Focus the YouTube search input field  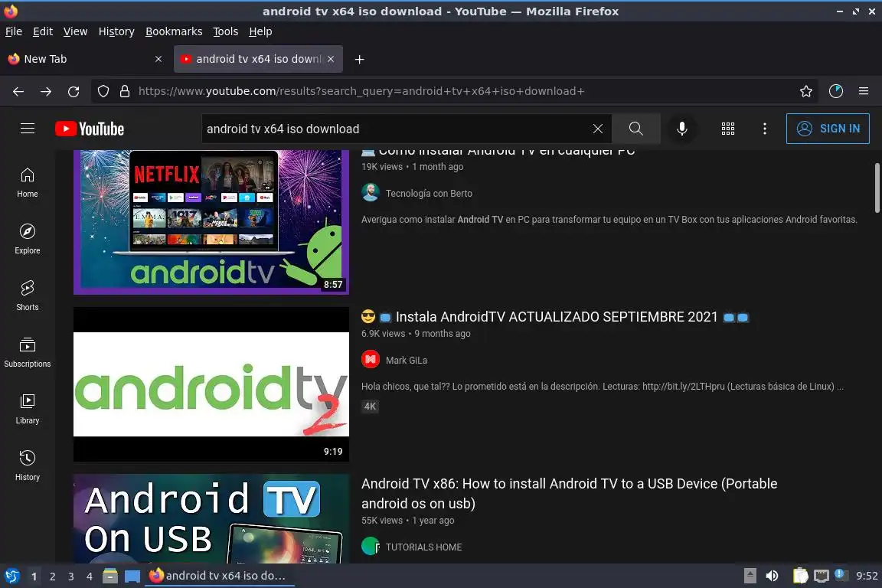[x=395, y=129]
